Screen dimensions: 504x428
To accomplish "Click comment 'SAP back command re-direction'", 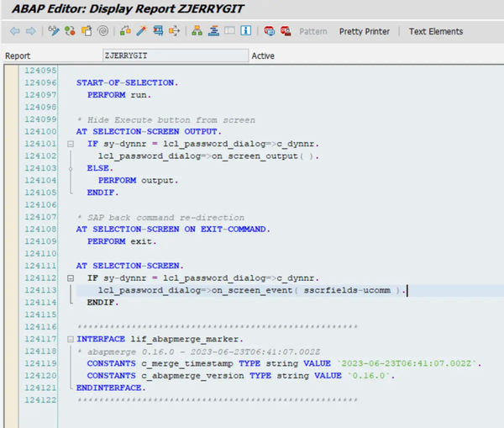I will pyautogui.click(x=160, y=218).
